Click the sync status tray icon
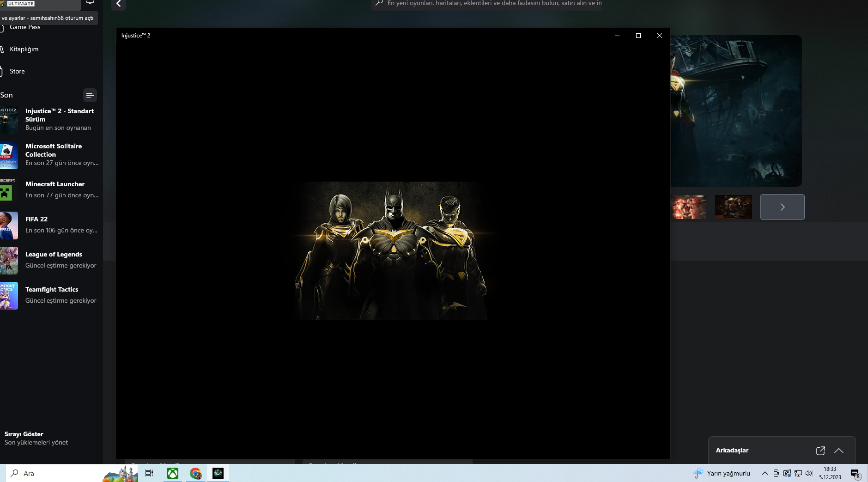The image size is (868, 482). (787, 473)
